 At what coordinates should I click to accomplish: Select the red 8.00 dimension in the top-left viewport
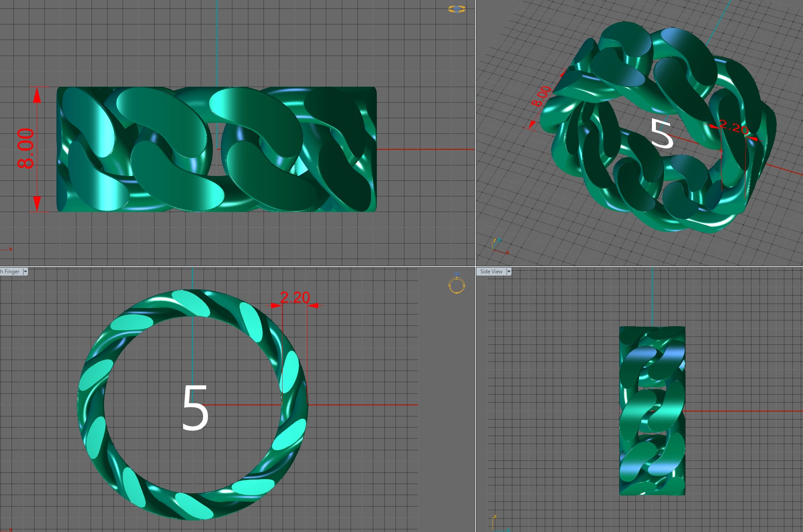[26, 148]
